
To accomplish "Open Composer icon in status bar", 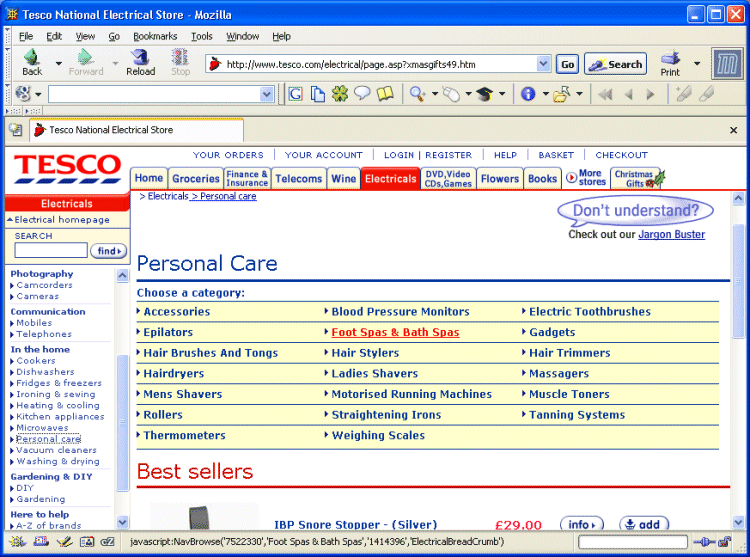I will [64, 542].
